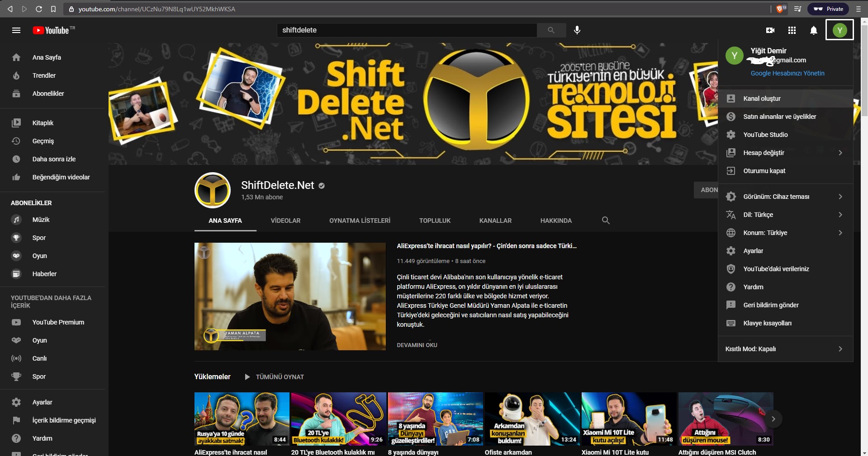Image resolution: width=868 pixels, height=456 pixels.
Task: Open the channel search magnifier beside HAKKINDA
Action: (x=606, y=221)
